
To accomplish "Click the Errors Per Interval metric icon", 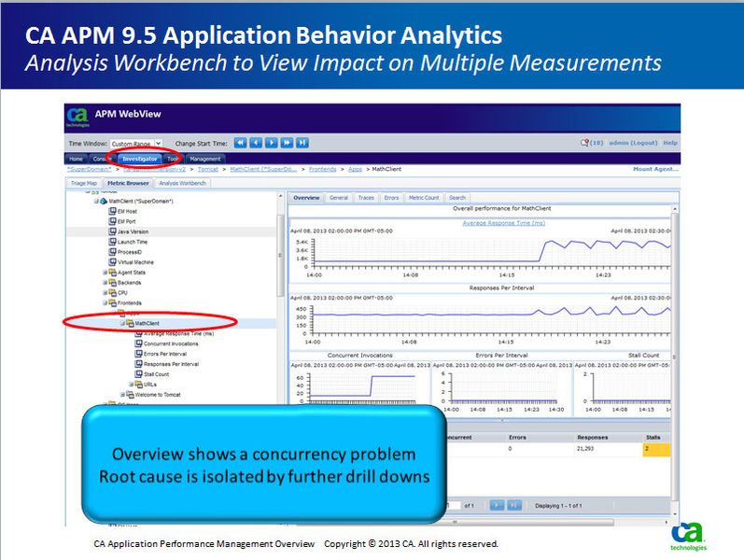I will [x=138, y=354].
